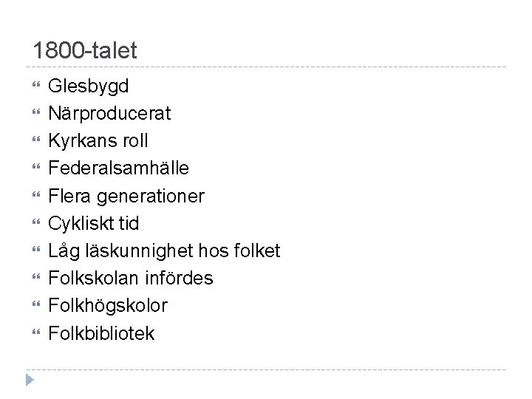Click the blue arrow at slide bottom-left
The height and width of the screenshot is (399, 532).
[30, 380]
